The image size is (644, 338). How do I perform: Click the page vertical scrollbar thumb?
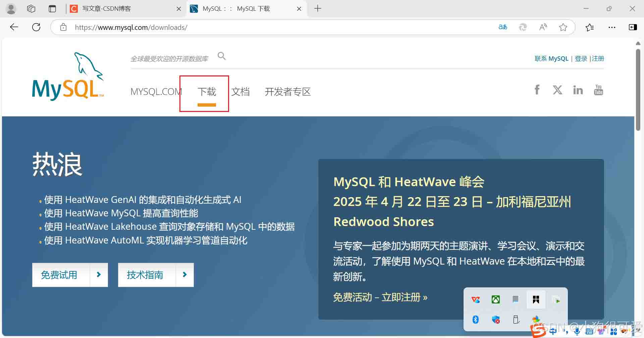(x=638, y=90)
